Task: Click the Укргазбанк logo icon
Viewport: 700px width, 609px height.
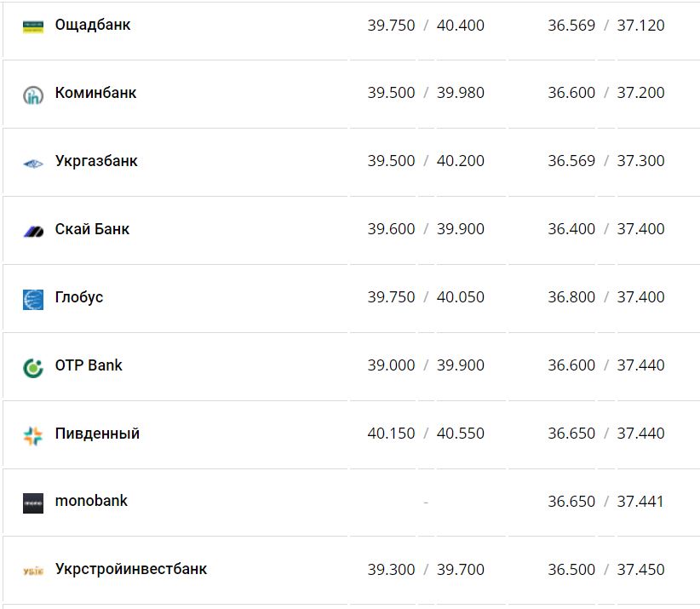Action: point(33,163)
